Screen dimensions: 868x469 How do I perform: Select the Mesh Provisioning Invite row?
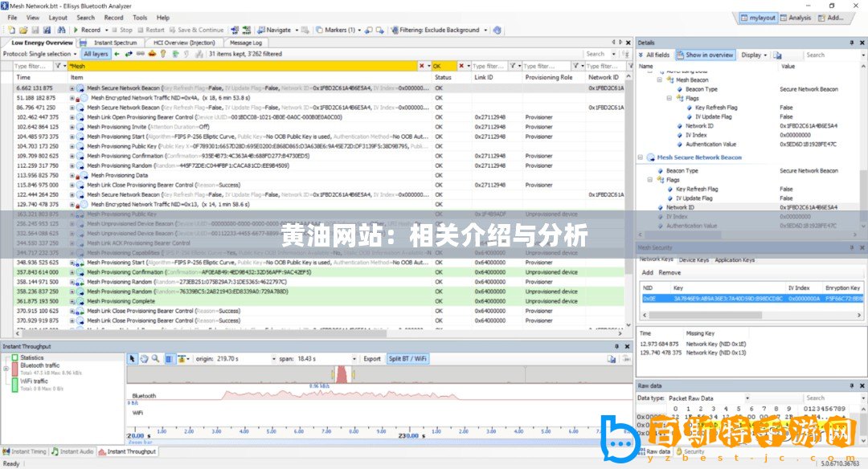pos(319,127)
